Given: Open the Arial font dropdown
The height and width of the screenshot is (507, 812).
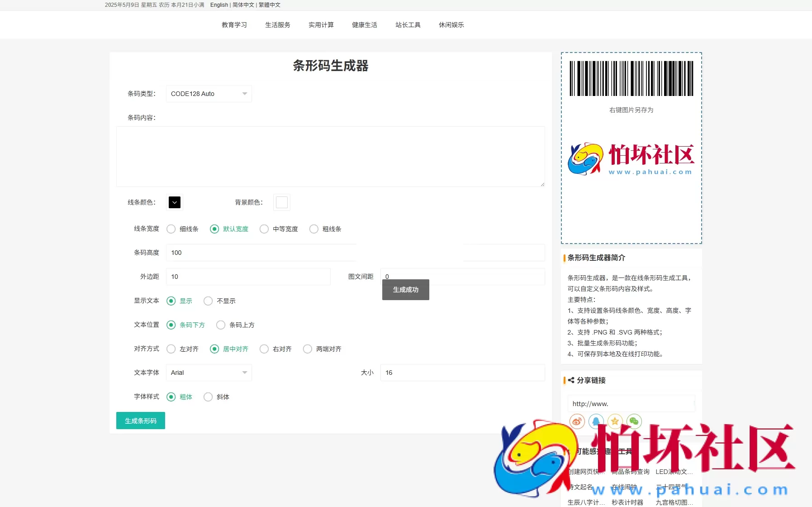Looking at the screenshot, I should 209,373.
